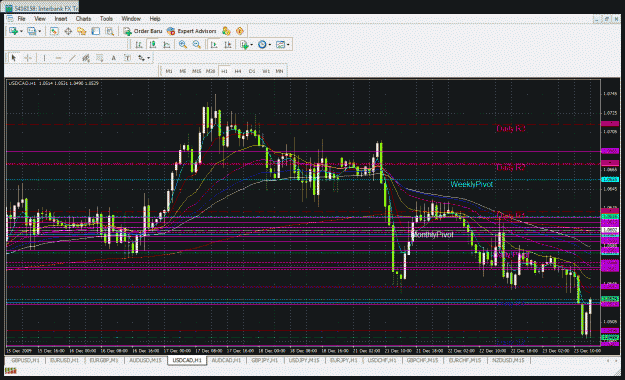This screenshot has height=380, width=625.
Task: Open the Tools menu
Action: pyautogui.click(x=106, y=19)
